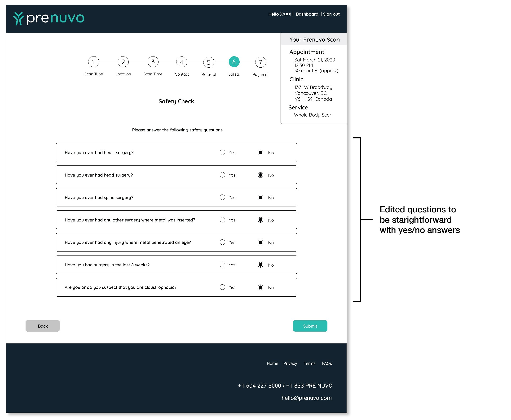Mark Yes for spine surgery question
511x420 pixels.
coord(222,197)
